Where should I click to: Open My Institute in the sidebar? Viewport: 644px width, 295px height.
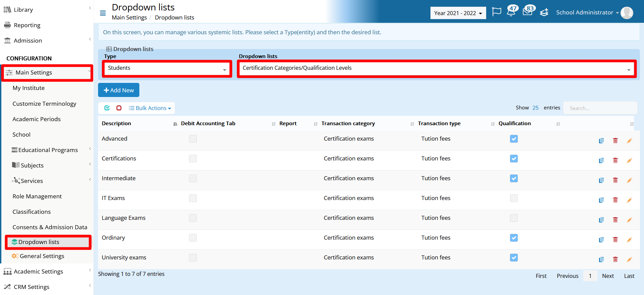[29, 88]
